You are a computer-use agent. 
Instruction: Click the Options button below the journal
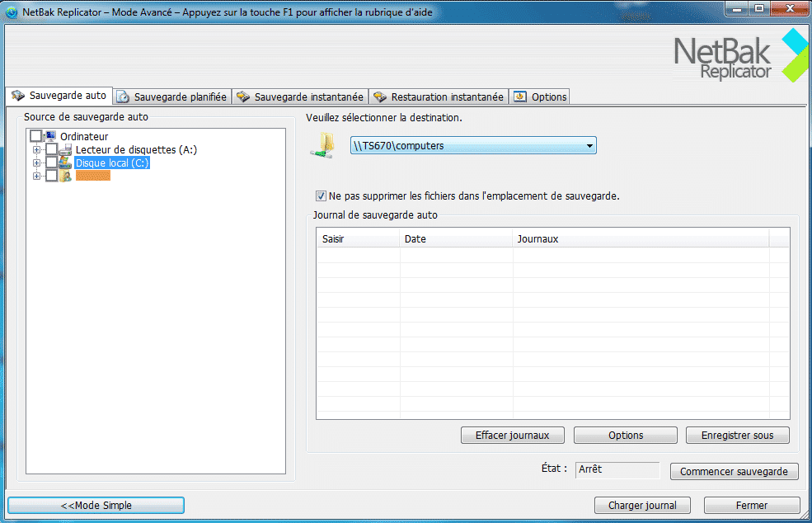pos(626,436)
